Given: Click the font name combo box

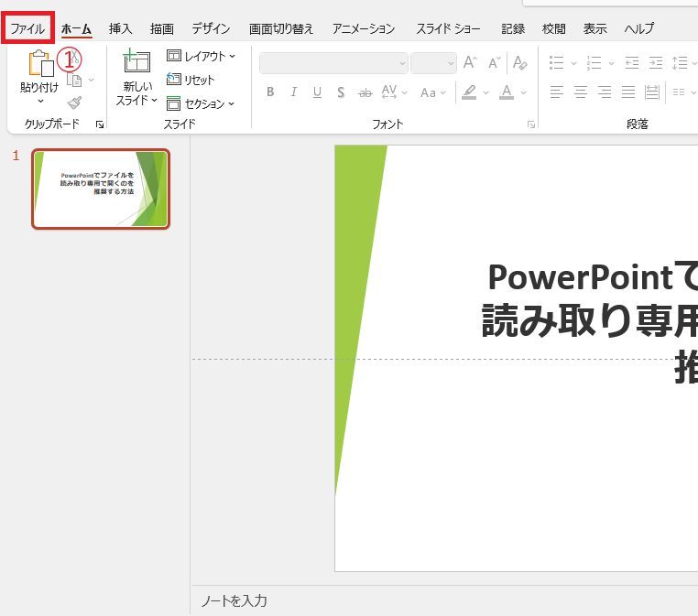Looking at the screenshot, I should (333, 63).
